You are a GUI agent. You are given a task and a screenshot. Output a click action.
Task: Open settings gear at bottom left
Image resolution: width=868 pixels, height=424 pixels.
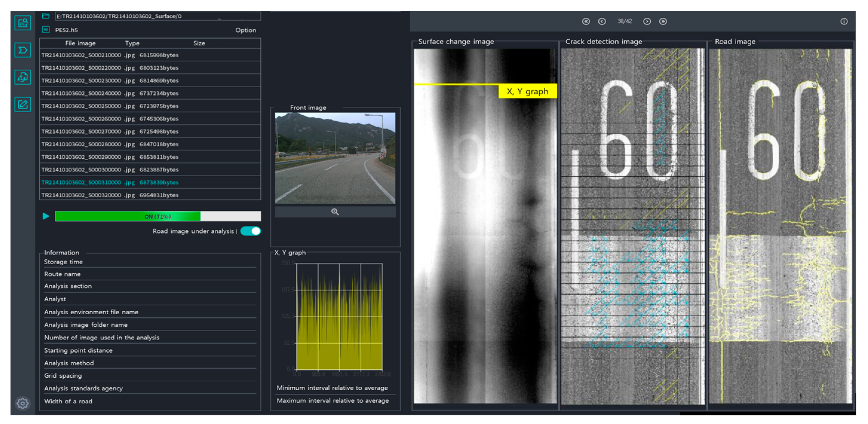coord(23,403)
